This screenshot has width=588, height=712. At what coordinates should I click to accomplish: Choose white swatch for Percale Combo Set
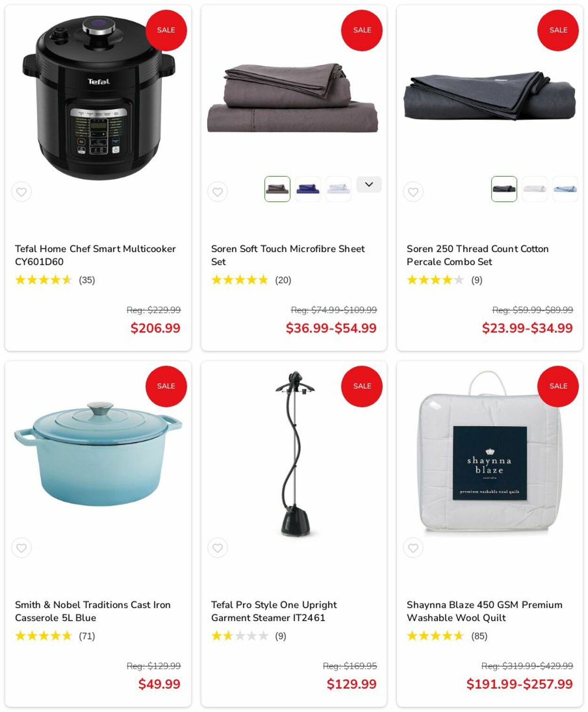coord(535,189)
